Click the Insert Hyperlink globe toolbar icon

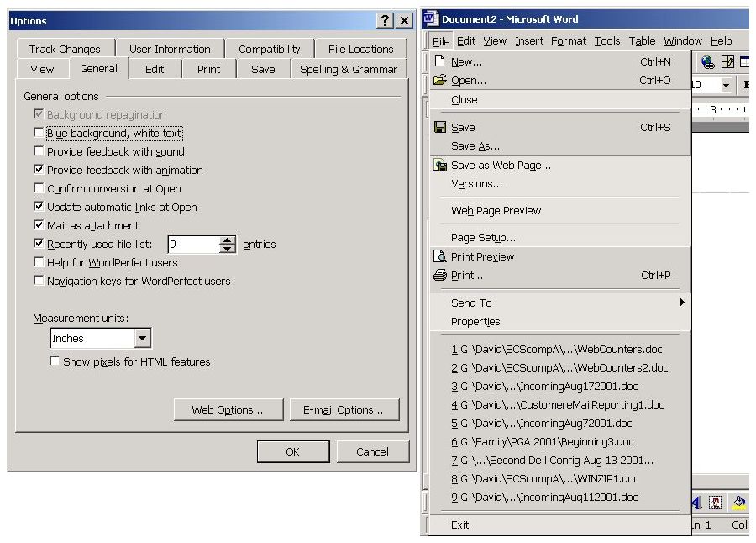707,62
